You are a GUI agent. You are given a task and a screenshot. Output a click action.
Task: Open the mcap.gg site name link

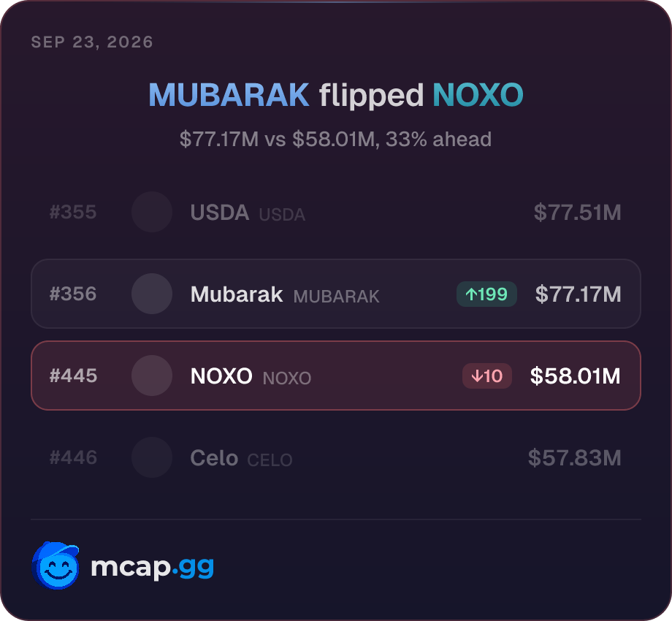click(152, 568)
